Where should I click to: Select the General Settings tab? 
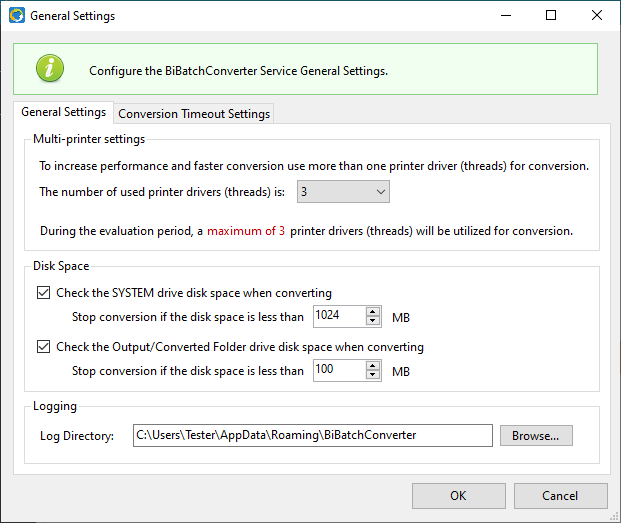click(x=63, y=112)
